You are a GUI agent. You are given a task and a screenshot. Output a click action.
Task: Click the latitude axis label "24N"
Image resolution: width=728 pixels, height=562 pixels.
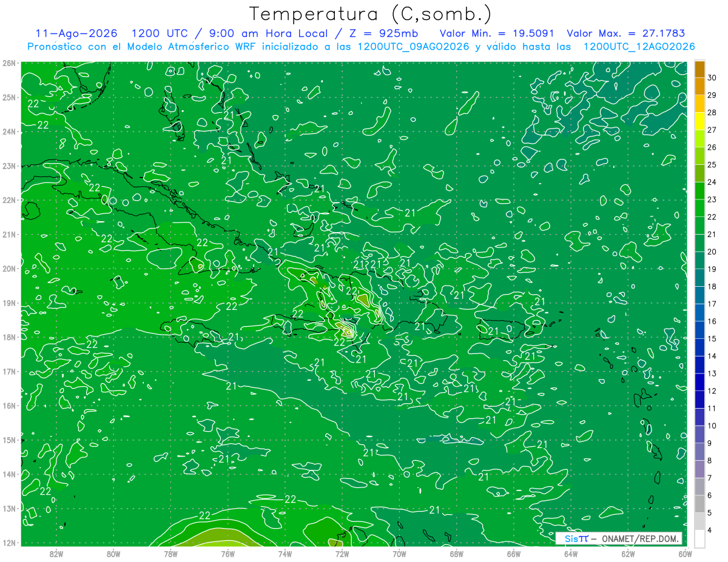9,132
